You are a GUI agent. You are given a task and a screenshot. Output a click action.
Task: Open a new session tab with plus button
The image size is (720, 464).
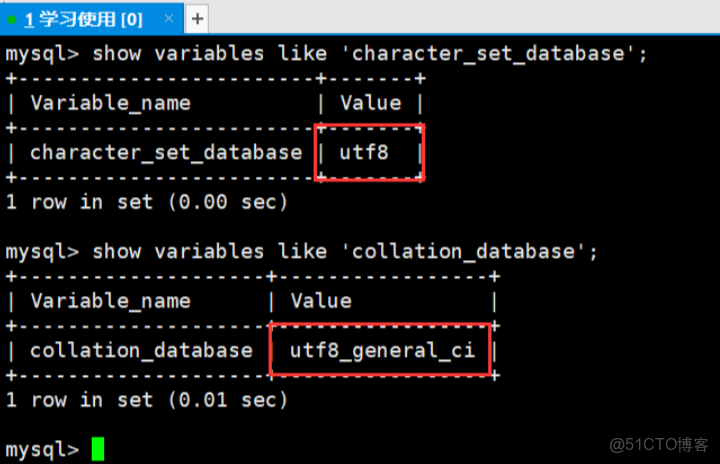click(198, 18)
